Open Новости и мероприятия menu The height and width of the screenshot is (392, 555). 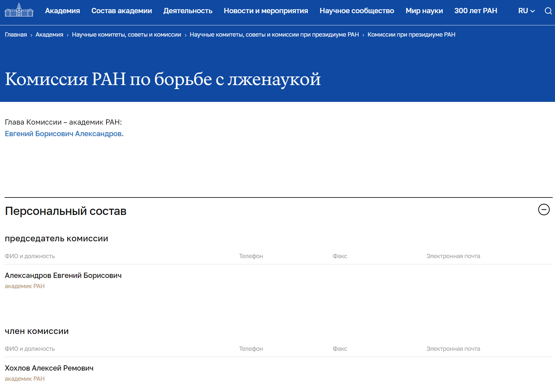[x=266, y=11]
